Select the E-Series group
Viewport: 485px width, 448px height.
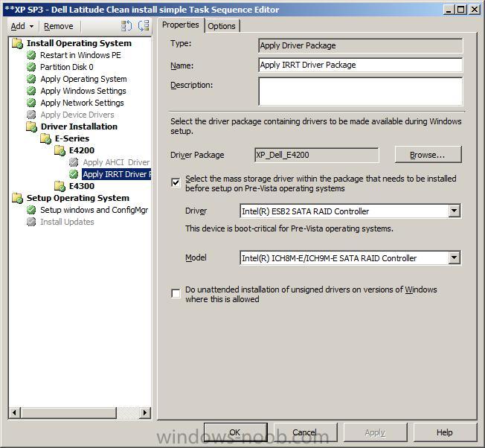pyautogui.click(x=72, y=138)
